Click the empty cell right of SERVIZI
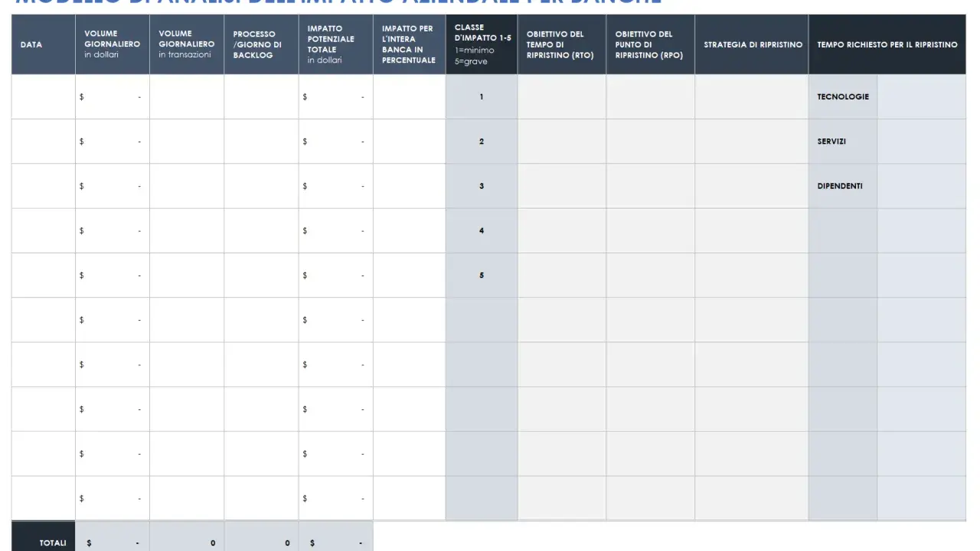Image resolution: width=980 pixels, height=551 pixels. pos(922,142)
